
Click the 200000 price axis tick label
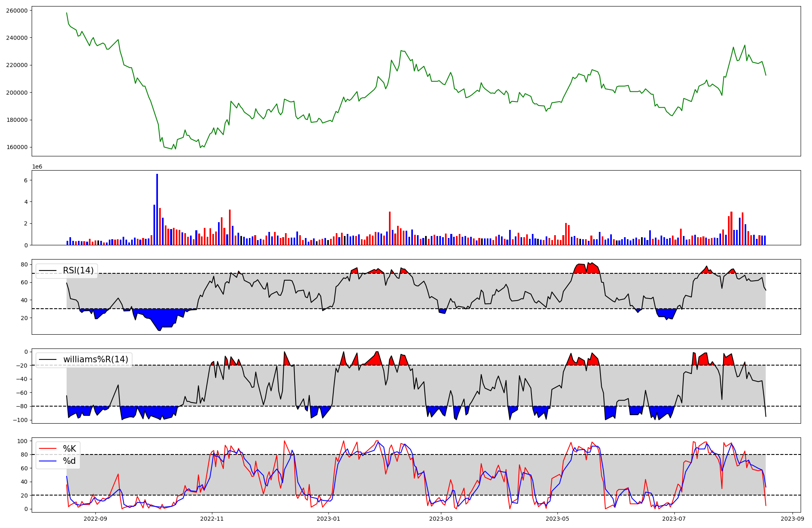[17, 93]
